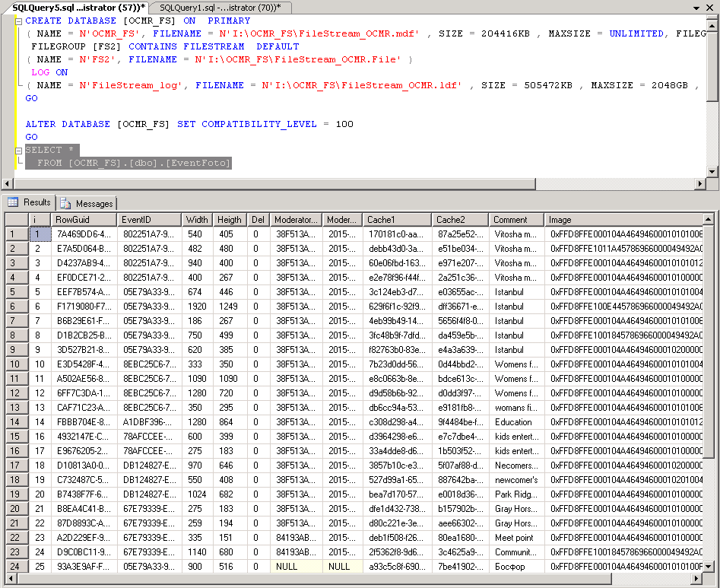
Task: Click the results grid scroll-up arrow
Action: (x=709, y=218)
